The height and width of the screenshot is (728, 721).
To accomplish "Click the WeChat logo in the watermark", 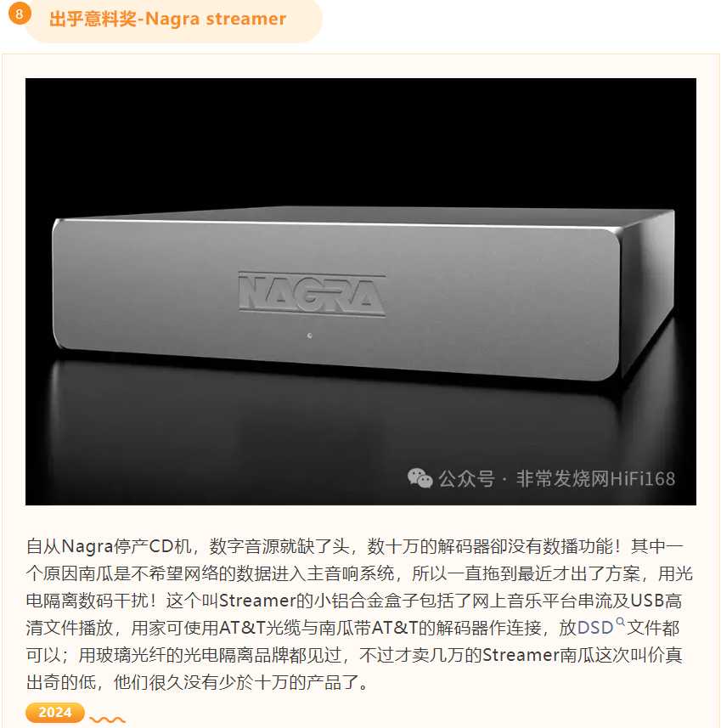I will pos(420,478).
